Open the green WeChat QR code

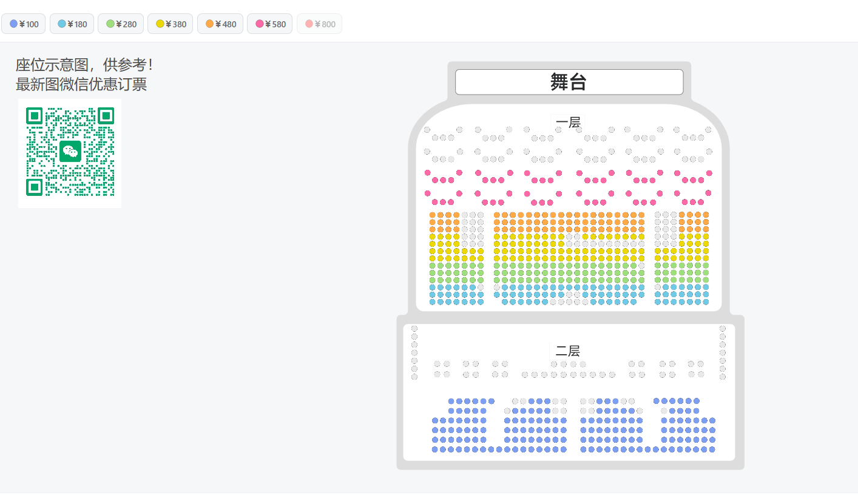70,153
